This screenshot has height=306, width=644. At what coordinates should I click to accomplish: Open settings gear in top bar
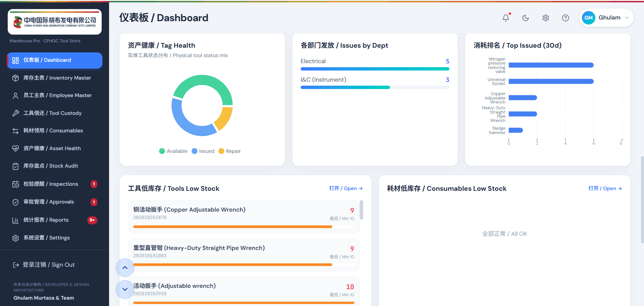click(x=546, y=18)
